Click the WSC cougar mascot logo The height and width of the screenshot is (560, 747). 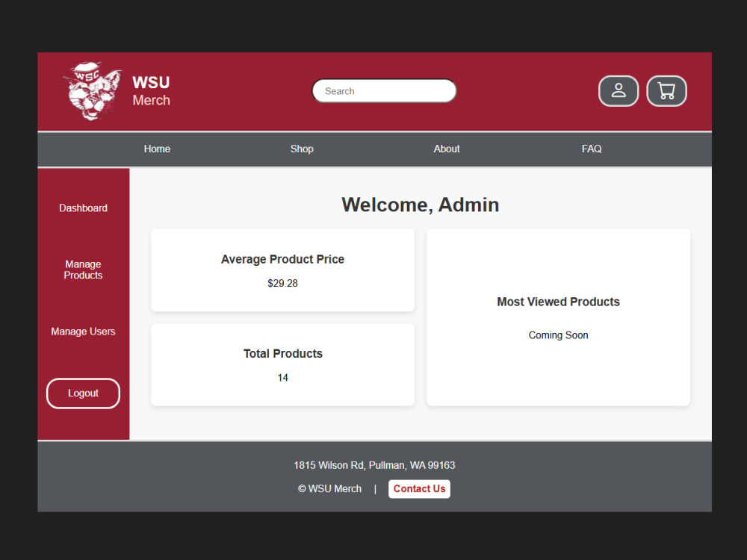[92, 91]
